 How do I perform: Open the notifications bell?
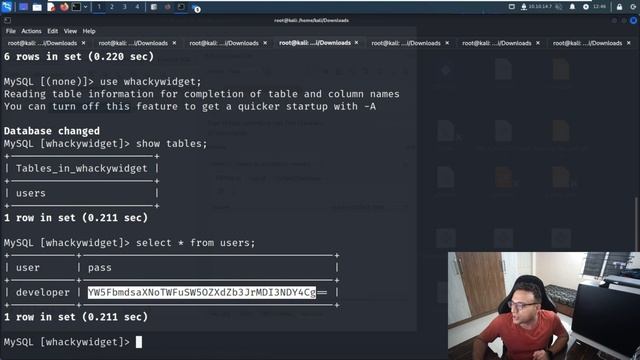click(x=572, y=7)
